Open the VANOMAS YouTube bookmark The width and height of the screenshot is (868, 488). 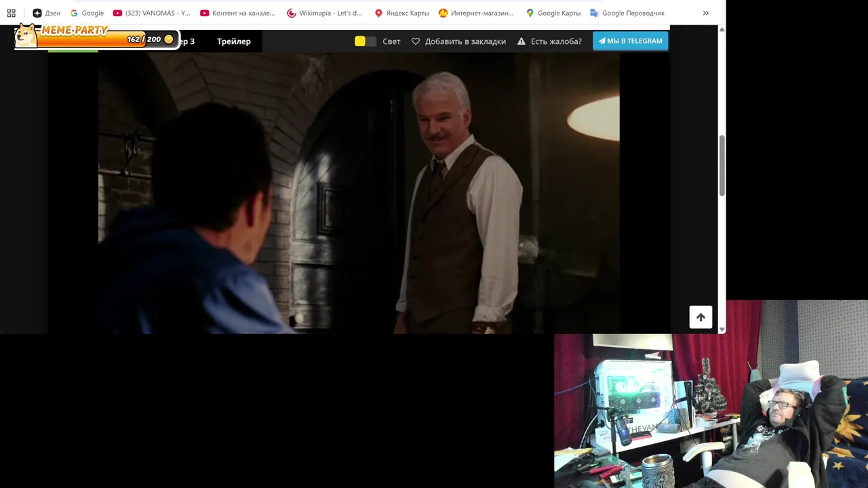pyautogui.click(x=151, y=13)
